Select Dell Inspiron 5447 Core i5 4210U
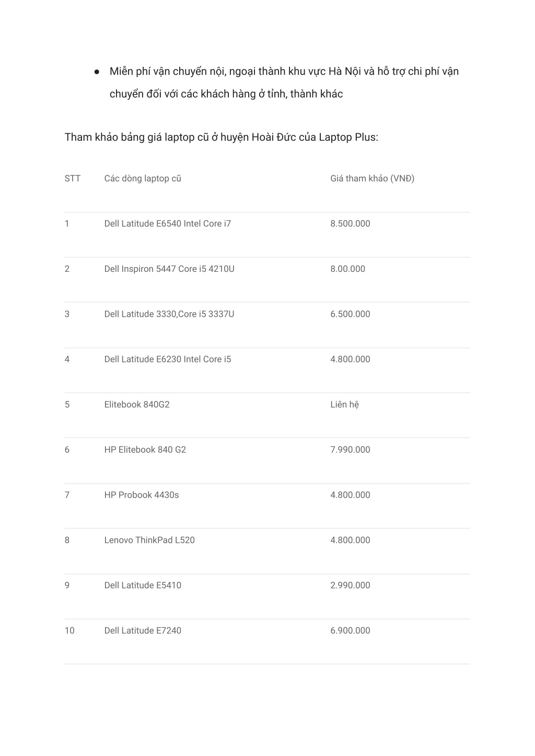535x756 pixels. (169, 269)
